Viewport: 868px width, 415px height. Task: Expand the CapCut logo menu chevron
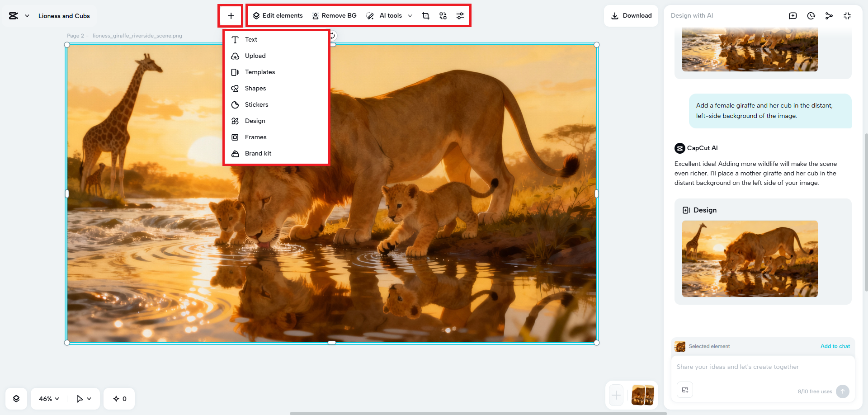coord(27,16)
